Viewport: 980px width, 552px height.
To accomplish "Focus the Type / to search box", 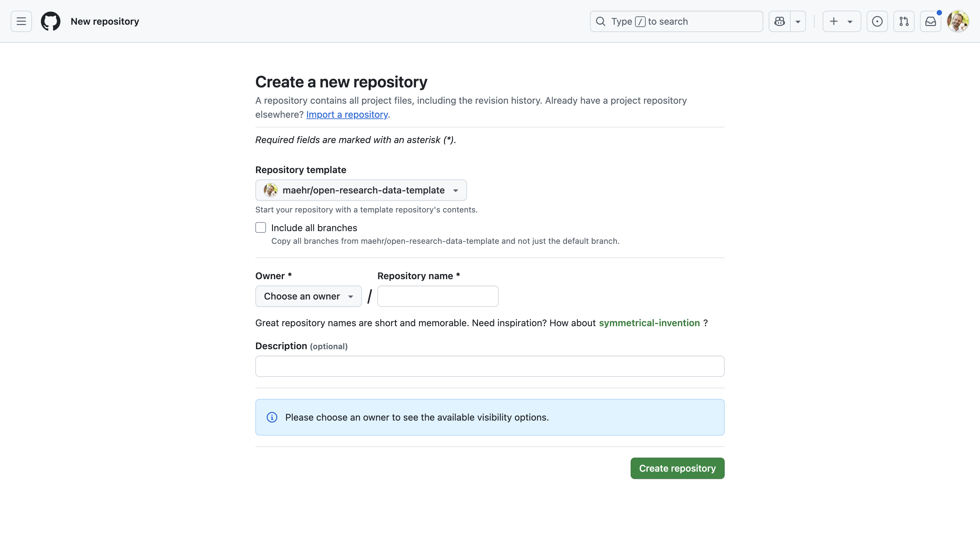I will (x=676, y=21).
